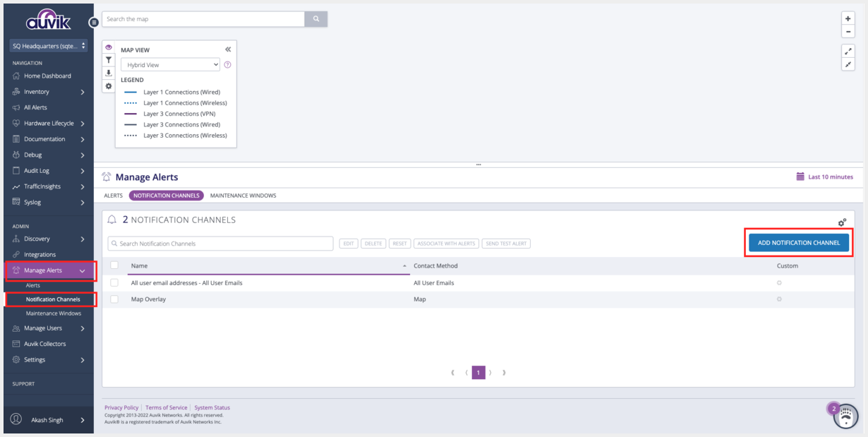868x437 pixels.
Task: Open the Hybrid View dropdown
Action: pos(169,64)
